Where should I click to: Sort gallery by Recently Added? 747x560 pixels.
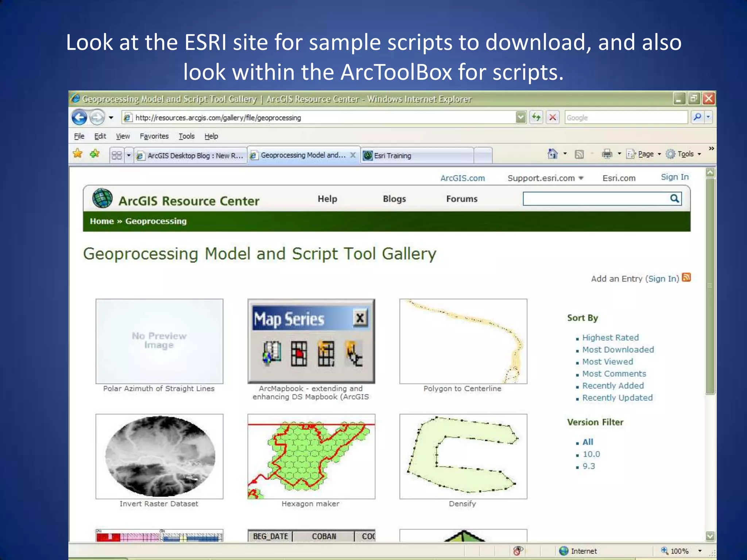tap(613, 386)
